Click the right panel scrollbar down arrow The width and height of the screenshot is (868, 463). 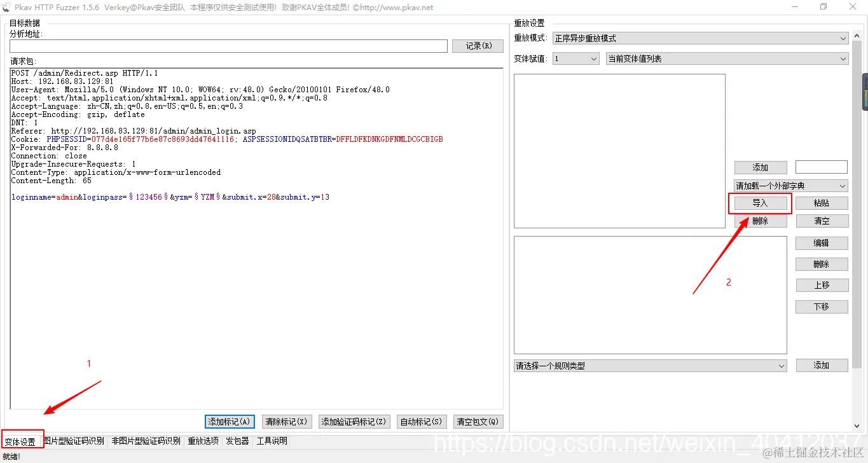tap(857, 426)
